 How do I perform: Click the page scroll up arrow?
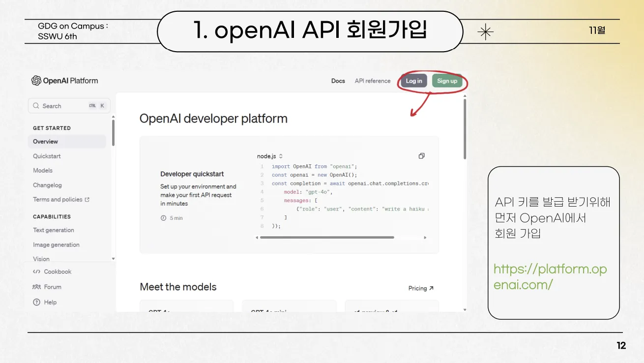click(465, 96)
